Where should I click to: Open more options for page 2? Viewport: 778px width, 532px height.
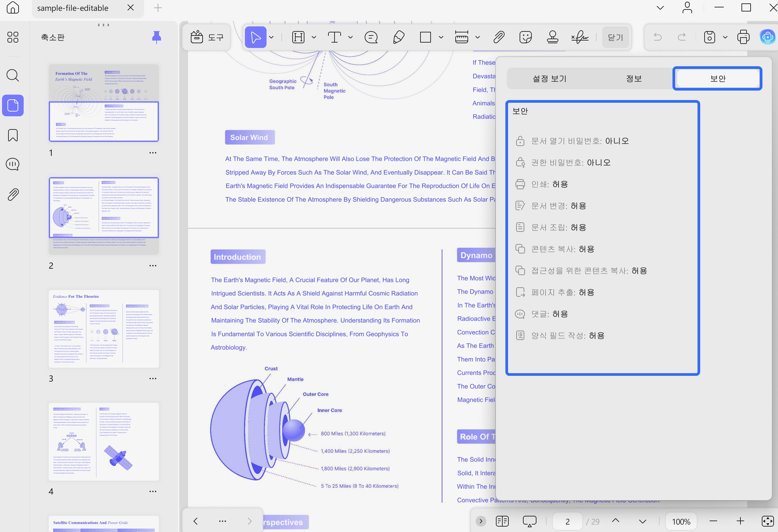tap(153, 266)
